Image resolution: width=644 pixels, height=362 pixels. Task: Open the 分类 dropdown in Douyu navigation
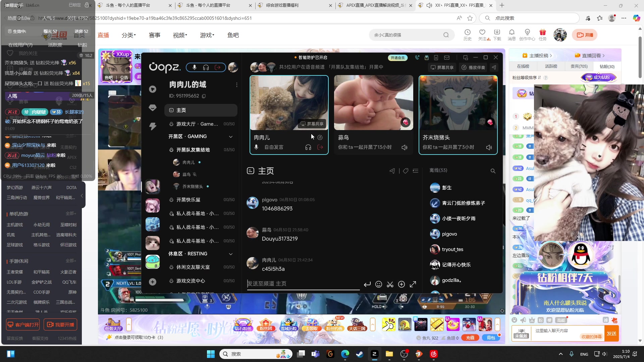(129, 35)
